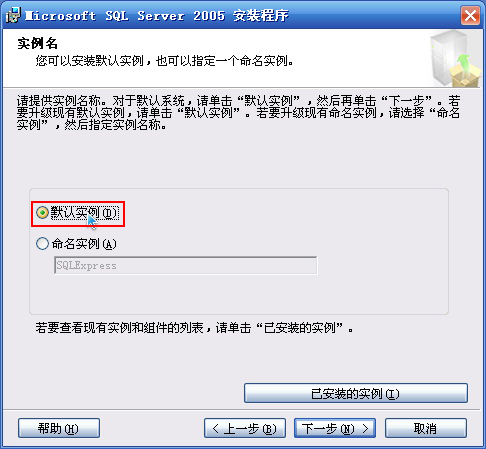
Task: Click the title bar text Microsoft SQL Server 2005 安装程序
Action: pyautogui.click(x=157, y=16)
